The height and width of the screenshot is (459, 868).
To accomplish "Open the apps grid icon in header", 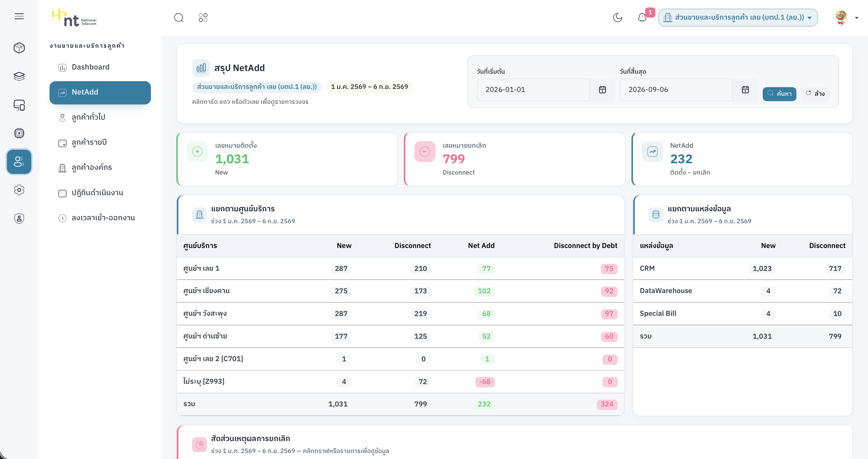I will (203, 18).
